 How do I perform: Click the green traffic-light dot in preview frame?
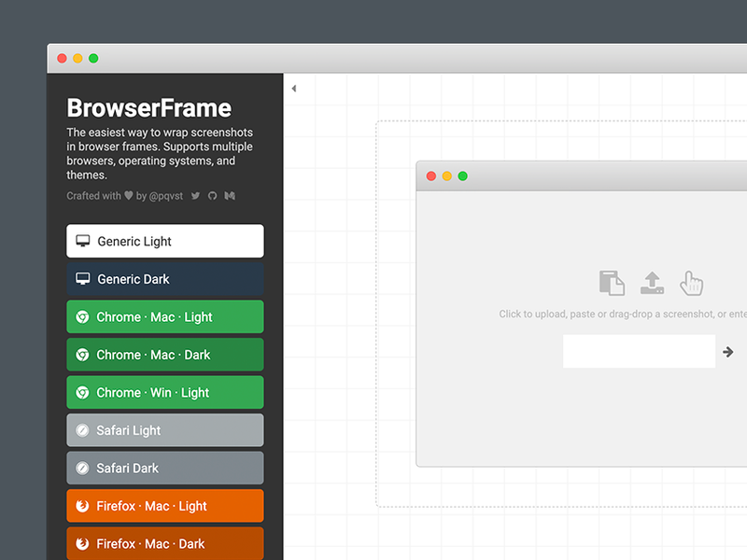(x=462, y=175)
